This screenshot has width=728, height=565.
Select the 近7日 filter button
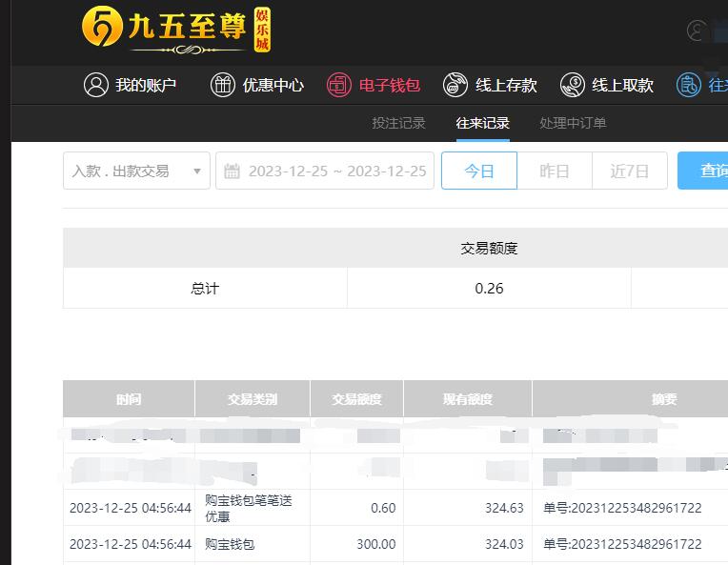(x=630, y=171)
